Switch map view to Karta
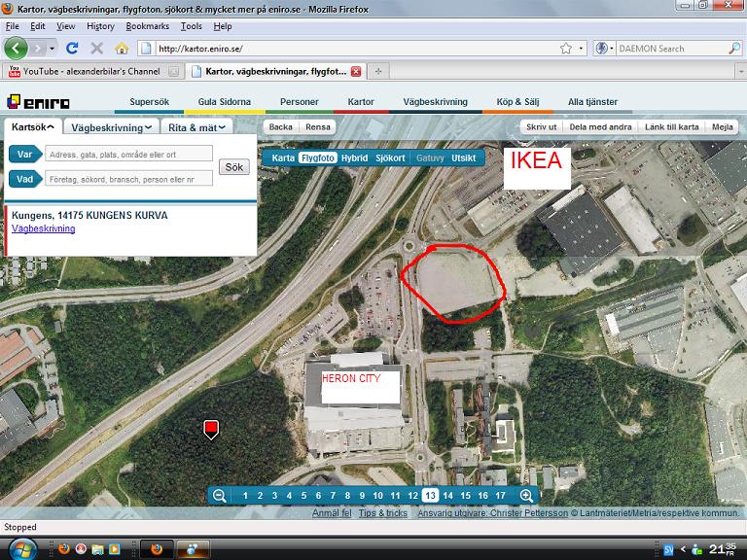The width and height of the screenshot is (747, 560). [283, 158]
